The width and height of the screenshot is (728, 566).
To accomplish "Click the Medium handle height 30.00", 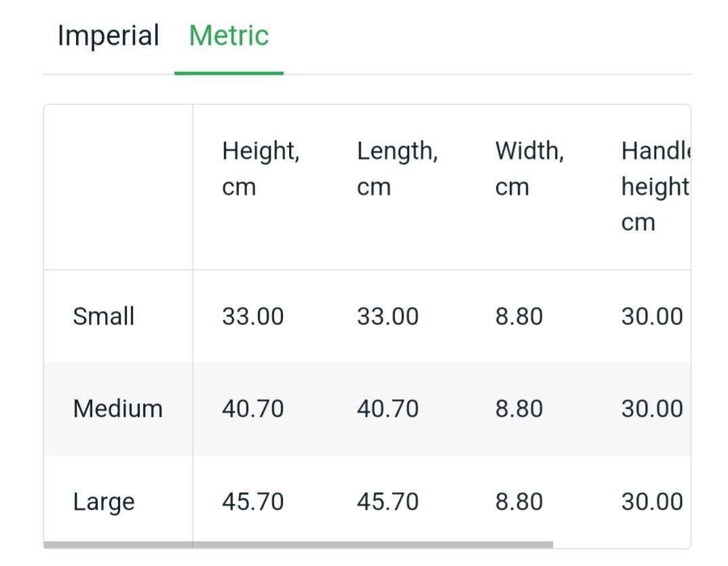I will click(652, 409).
